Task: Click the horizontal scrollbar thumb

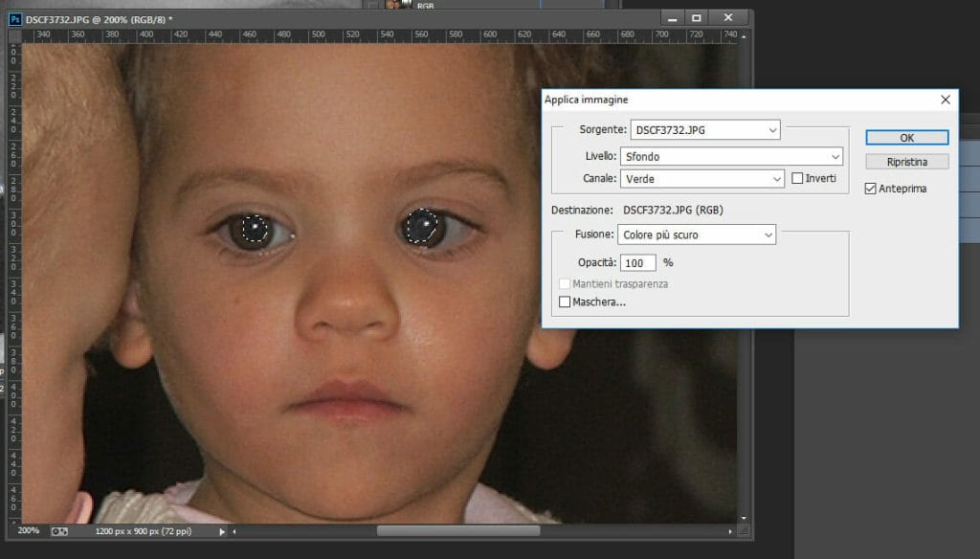Action: 457,530
